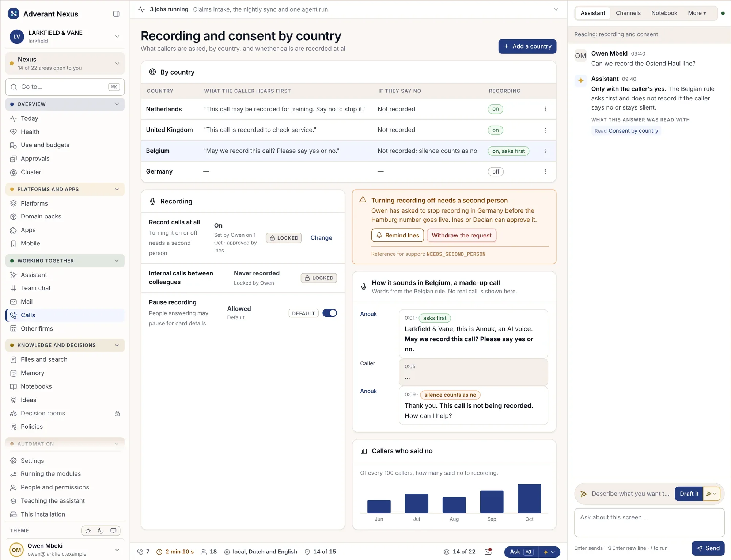Open row menu for Germany
The height and width of the screenshot is (560, 731).
[x=545, y=172]
